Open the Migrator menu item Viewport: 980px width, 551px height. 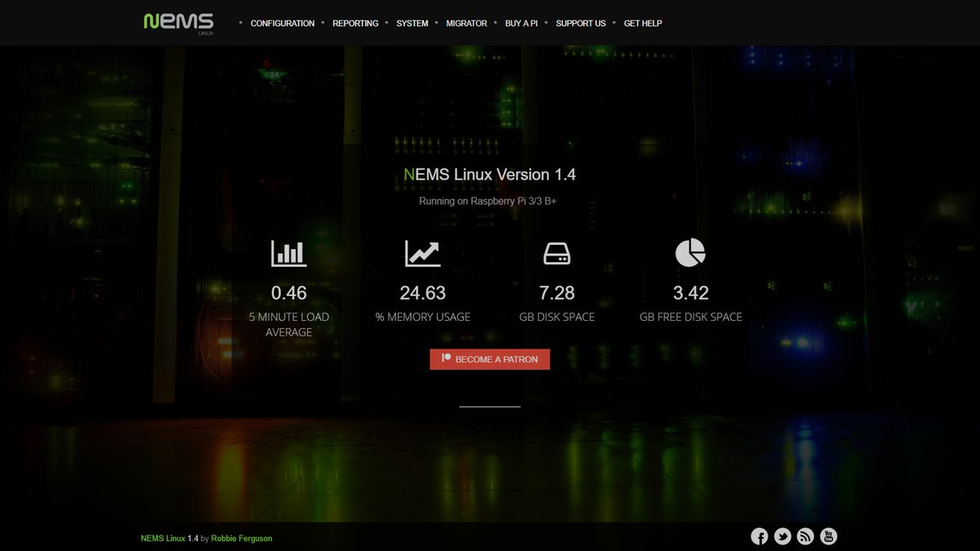pos(466,24)
